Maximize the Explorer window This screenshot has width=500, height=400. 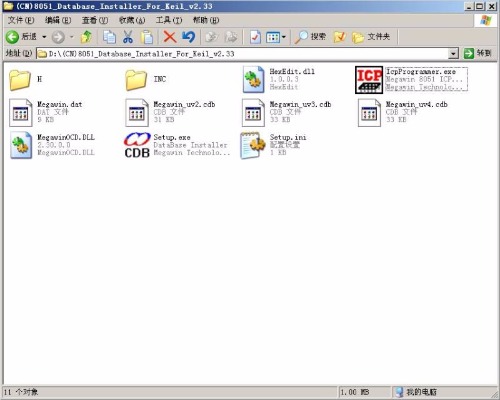click(480, 6)
